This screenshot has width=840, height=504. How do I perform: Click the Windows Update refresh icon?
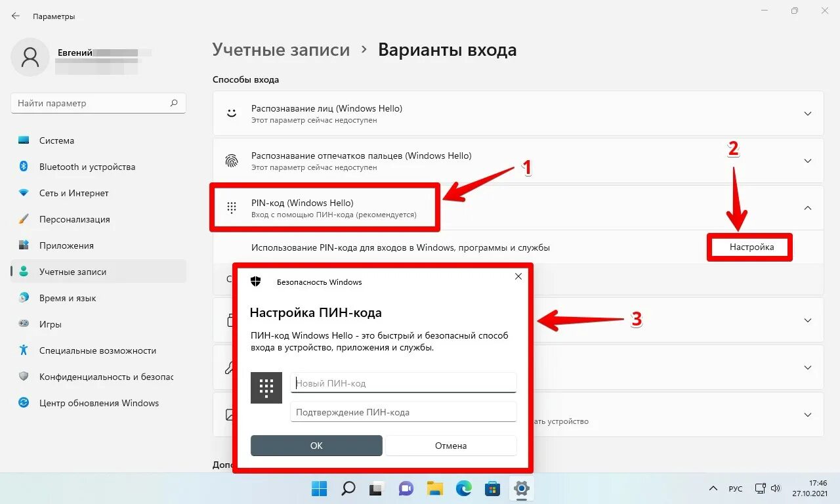(x=24, y=403)
